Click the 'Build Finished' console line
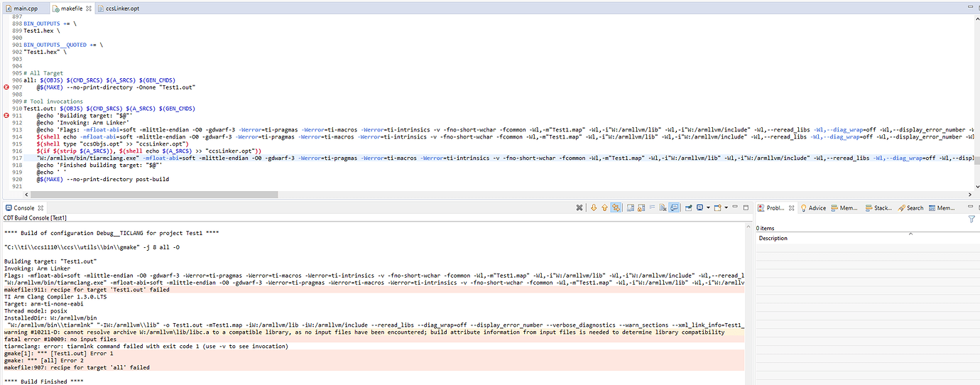 pyautogui.click(x=44, y=381)
